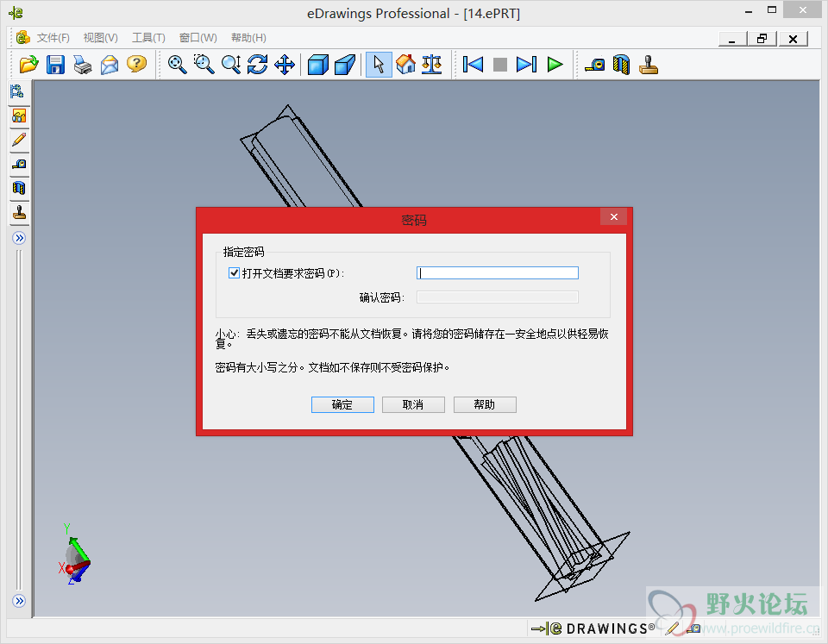Cancel dialog with 取消 button
Image resolution: width=828 pixels, height=644 pixels.
pos(413,405)
